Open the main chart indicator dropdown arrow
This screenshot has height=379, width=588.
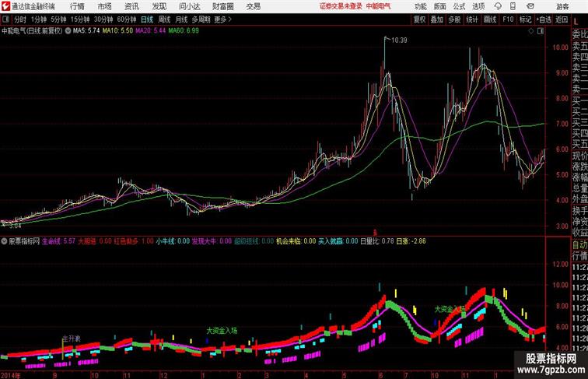[x=68, y=31]
